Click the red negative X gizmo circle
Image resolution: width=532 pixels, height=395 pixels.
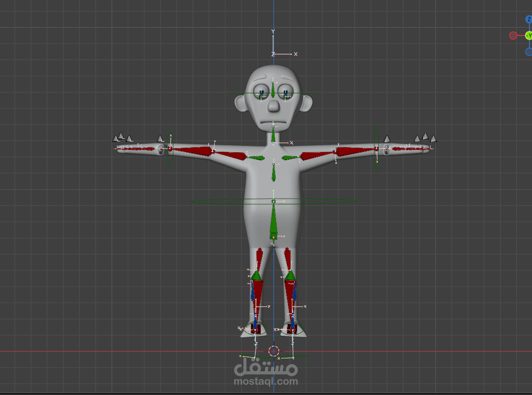513,35
